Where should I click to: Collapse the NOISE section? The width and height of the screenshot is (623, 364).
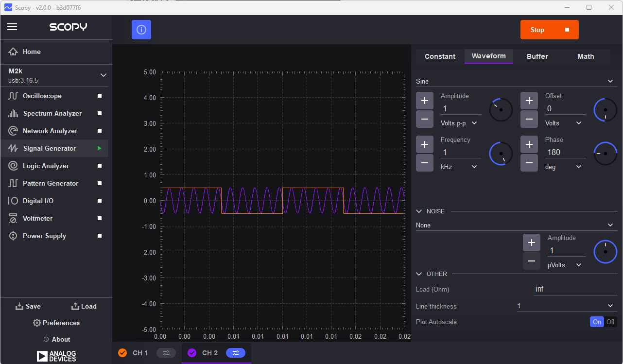pyautogui.click(x=419, y=211)
